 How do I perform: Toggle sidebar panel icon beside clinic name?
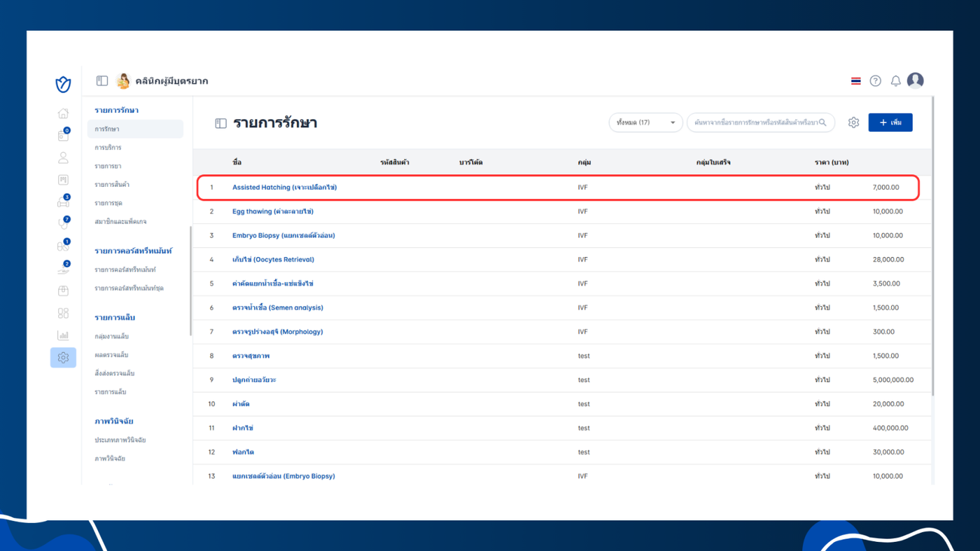(102, 81)
